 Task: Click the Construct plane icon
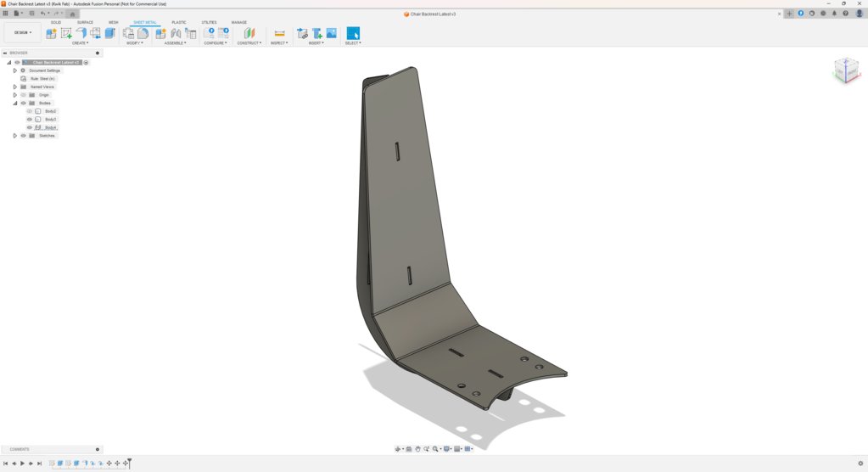pos(249,33)
